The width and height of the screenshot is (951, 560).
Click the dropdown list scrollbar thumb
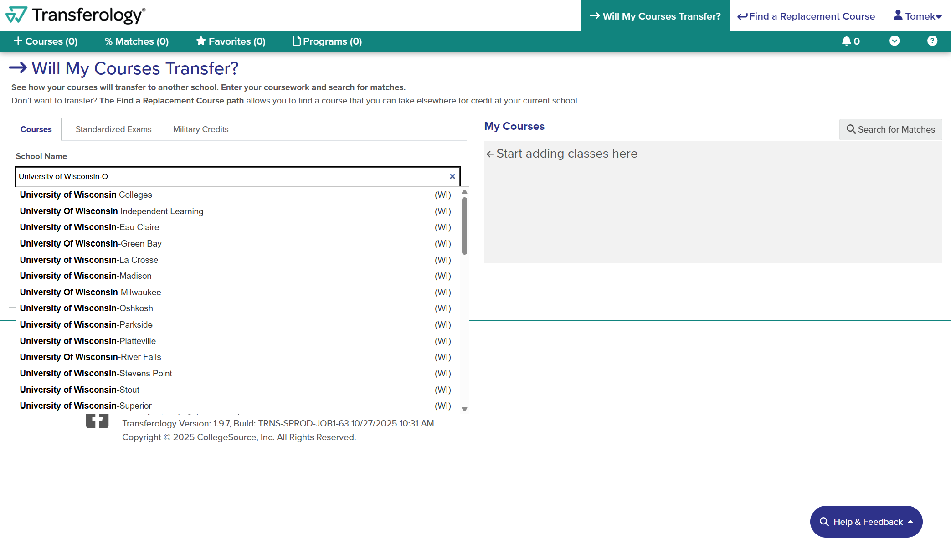[465, 226]
